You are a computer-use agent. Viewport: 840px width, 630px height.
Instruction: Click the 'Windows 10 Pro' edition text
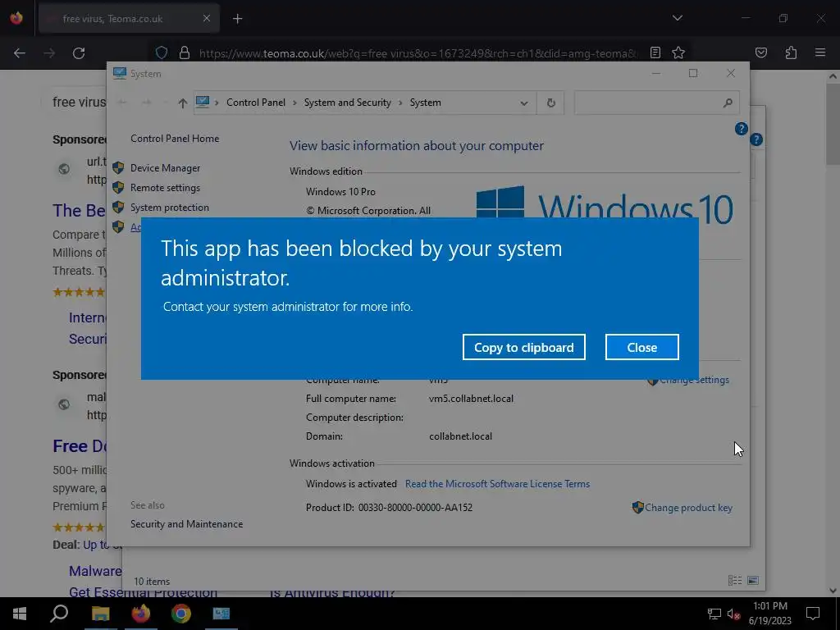tap(340, 192)
